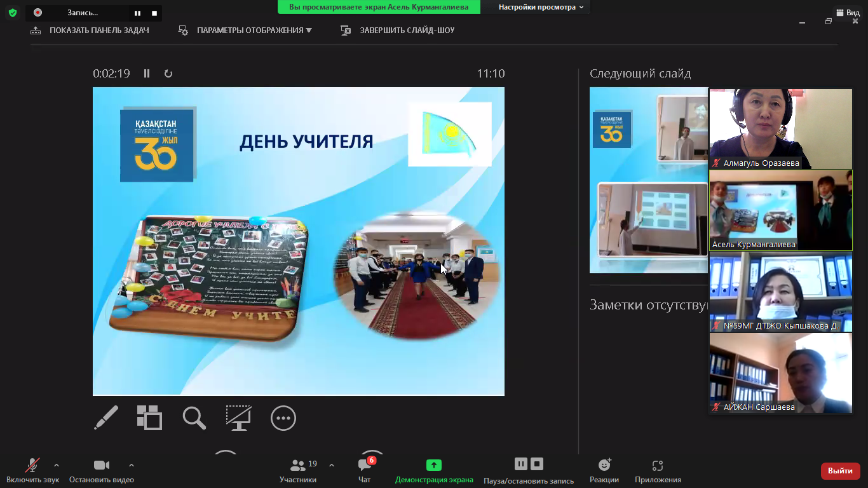Click the magnifier zoom into slide icon
Screen dimensions: 868x488
coord(194,418)
